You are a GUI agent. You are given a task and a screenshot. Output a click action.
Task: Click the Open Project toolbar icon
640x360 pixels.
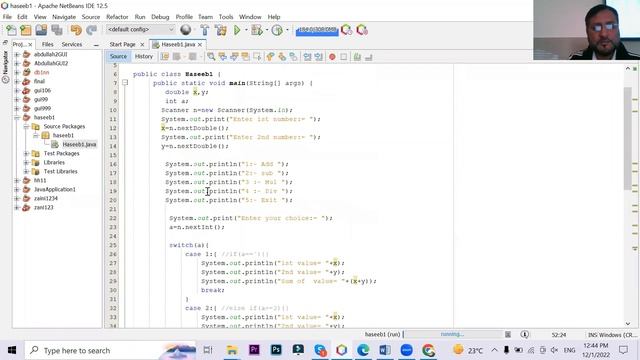point(41,30)
